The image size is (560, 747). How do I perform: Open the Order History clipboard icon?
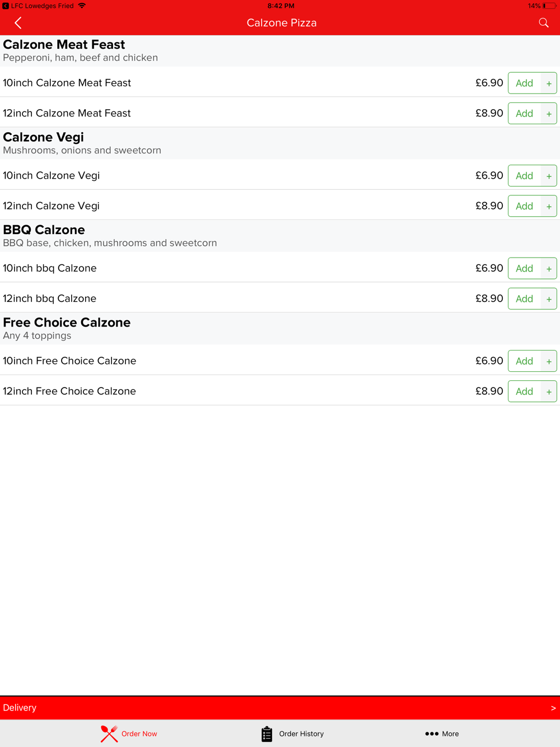(x=267, y=734)
